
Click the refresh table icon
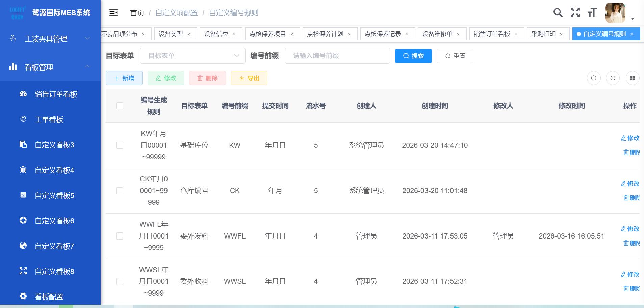613,78
